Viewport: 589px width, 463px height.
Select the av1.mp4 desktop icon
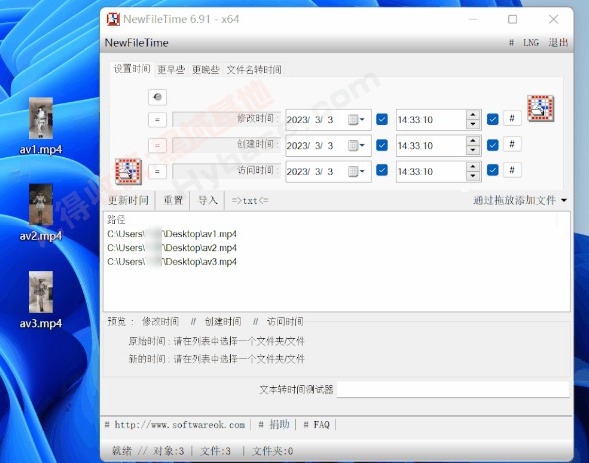(x=41, y=126)
